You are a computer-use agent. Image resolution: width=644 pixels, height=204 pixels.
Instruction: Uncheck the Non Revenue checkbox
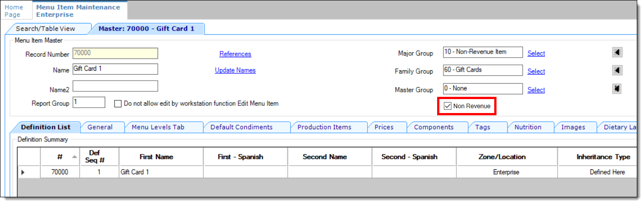[447, 106]
